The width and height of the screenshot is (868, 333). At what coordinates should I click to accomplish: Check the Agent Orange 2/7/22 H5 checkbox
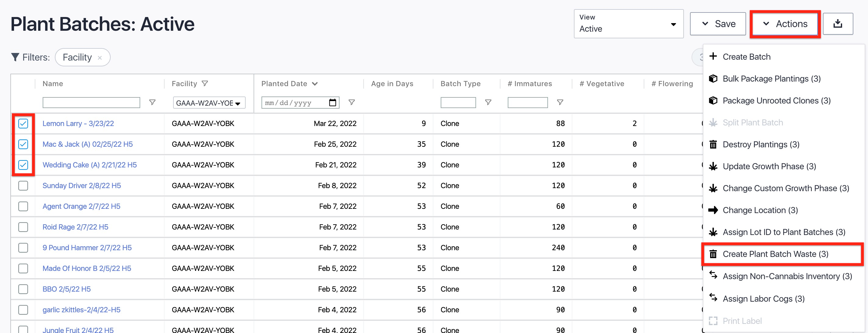(23, 206)
